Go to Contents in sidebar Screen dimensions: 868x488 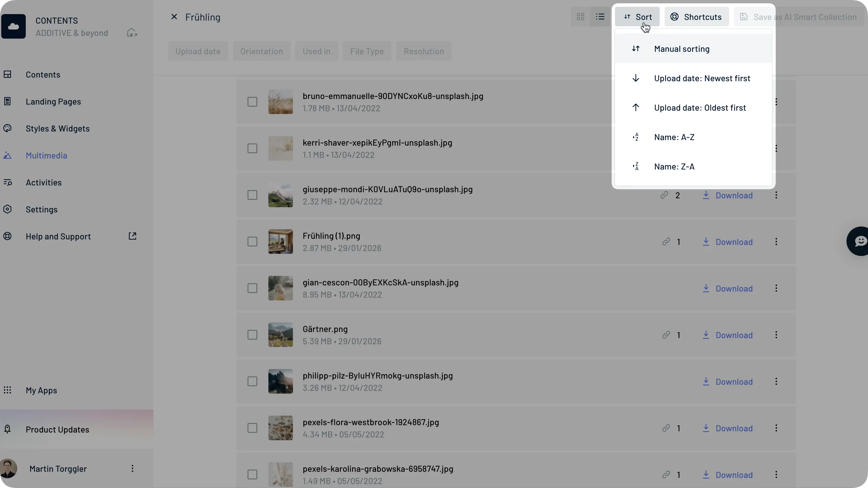pos(43,74)
